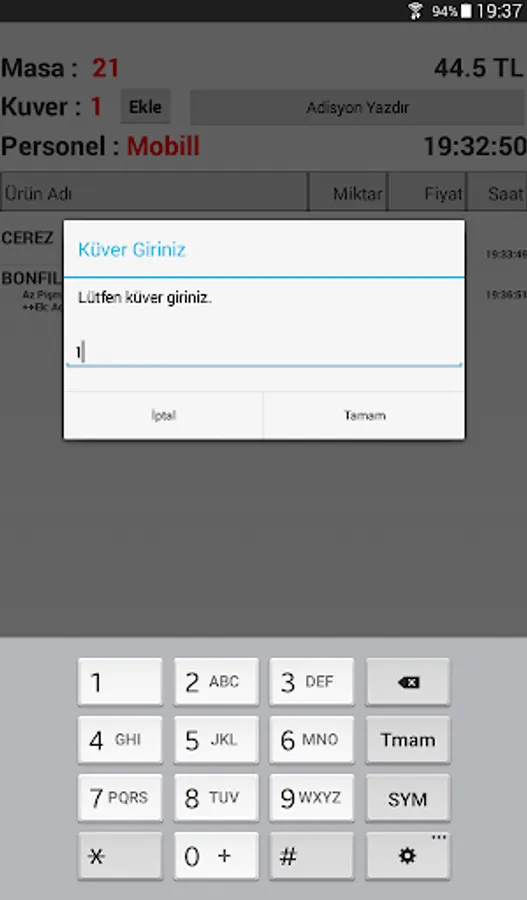Open keyboard settings gear key
This screenshot has width=527, height=900.
tap(408, 856)
